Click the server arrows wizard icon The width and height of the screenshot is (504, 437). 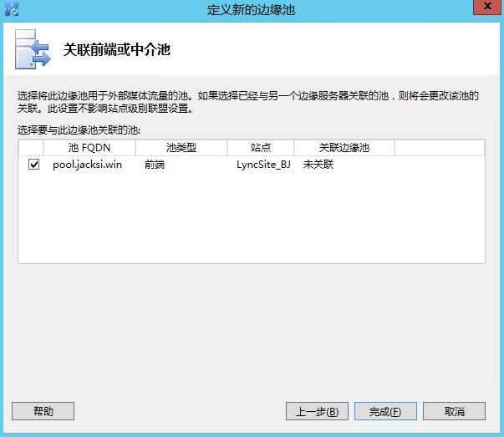tap(33, 49)
